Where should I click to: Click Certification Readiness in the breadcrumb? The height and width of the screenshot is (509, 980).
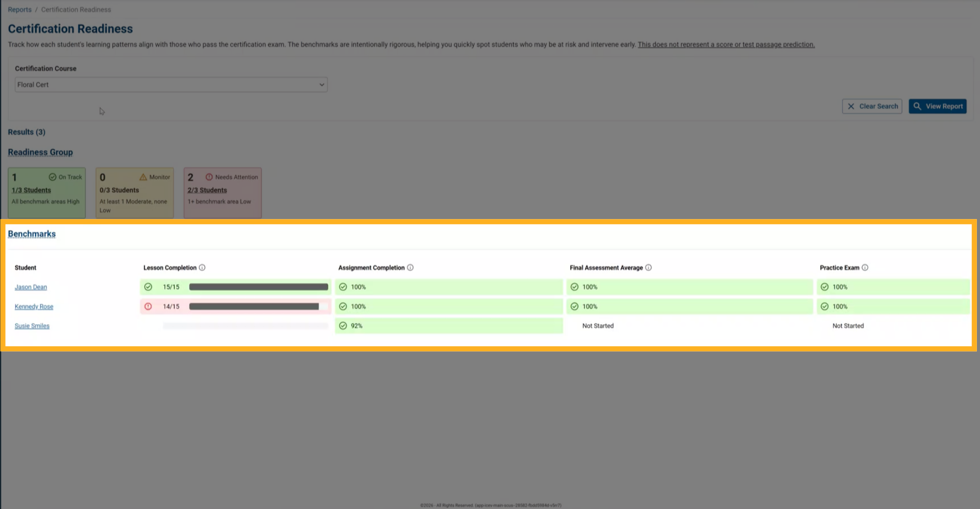(x=76, y=10)
